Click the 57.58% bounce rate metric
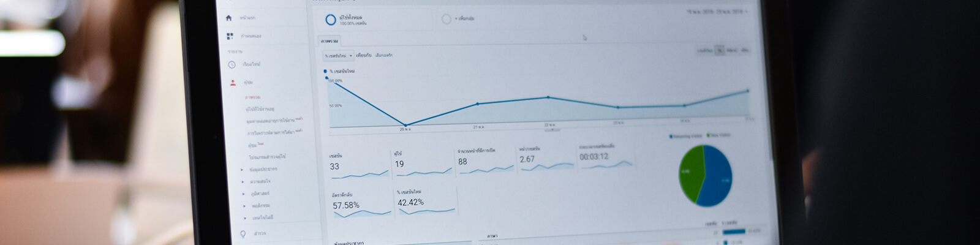This screenshot has width=980, height=245. (346, 206)
